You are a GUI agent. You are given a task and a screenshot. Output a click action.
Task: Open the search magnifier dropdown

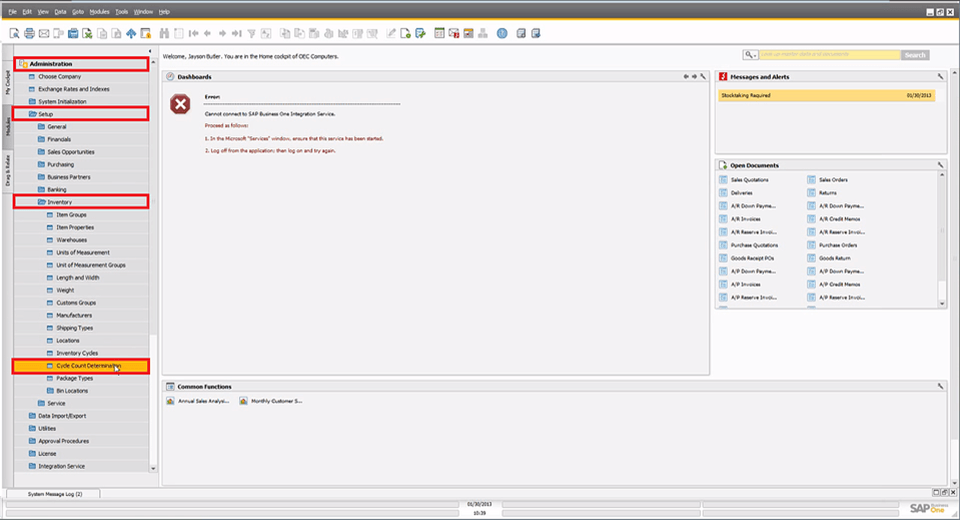(751, 55)
